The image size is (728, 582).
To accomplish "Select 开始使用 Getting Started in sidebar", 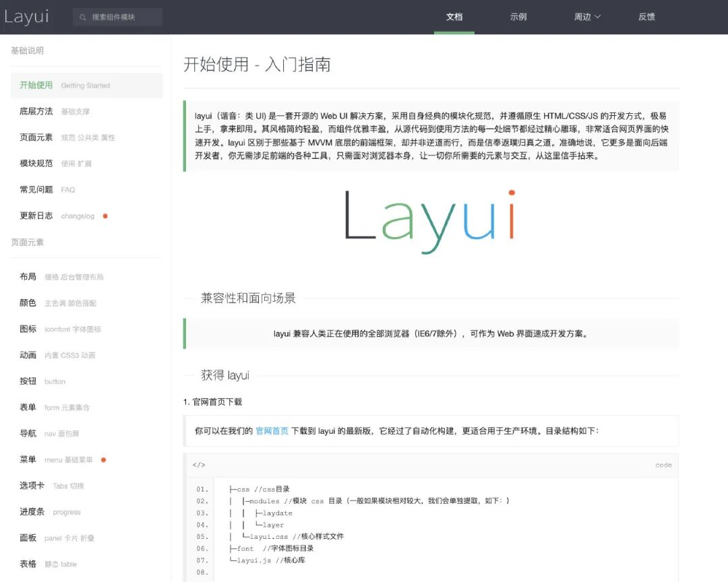I will (86, 86).
